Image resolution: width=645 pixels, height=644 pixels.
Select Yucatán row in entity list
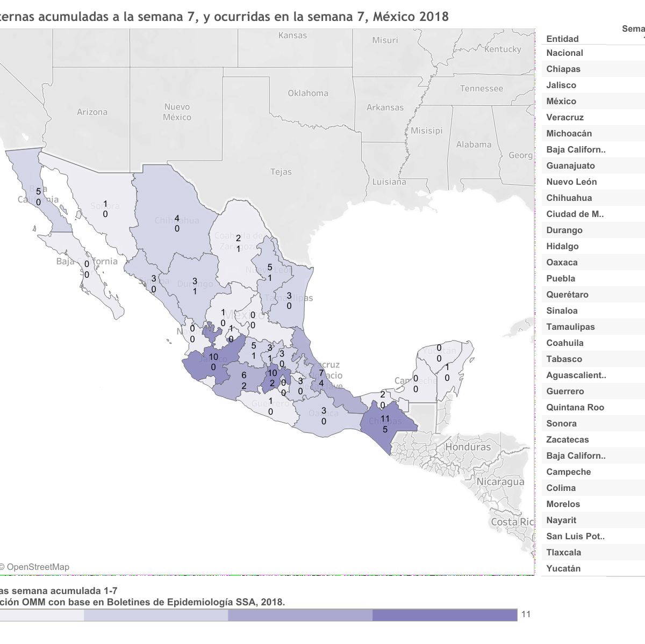coord(563,568)
